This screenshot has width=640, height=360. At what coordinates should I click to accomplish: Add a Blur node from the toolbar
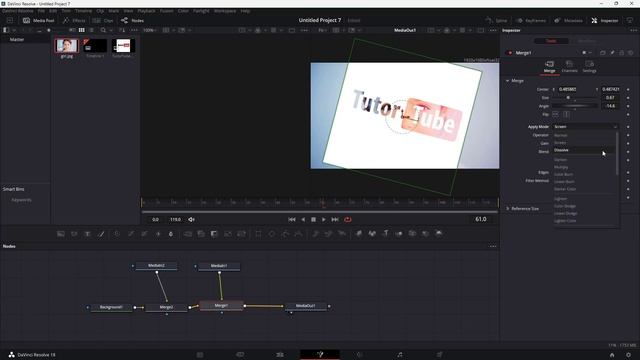tap(171, 234)
